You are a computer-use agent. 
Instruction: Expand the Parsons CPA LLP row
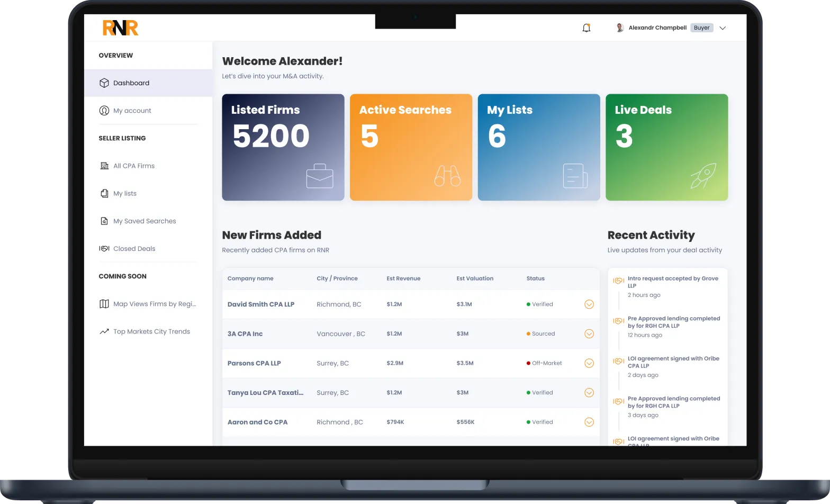[x=589, y=363]
